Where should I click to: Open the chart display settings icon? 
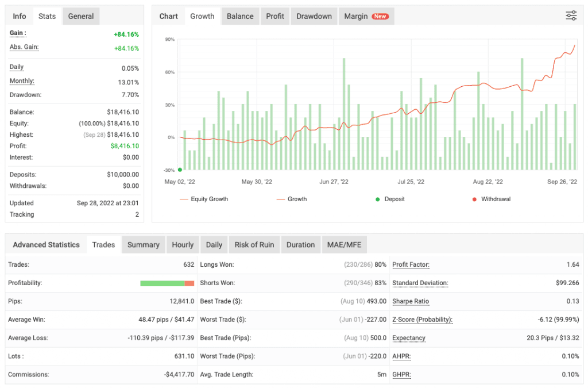coord(571,16)
